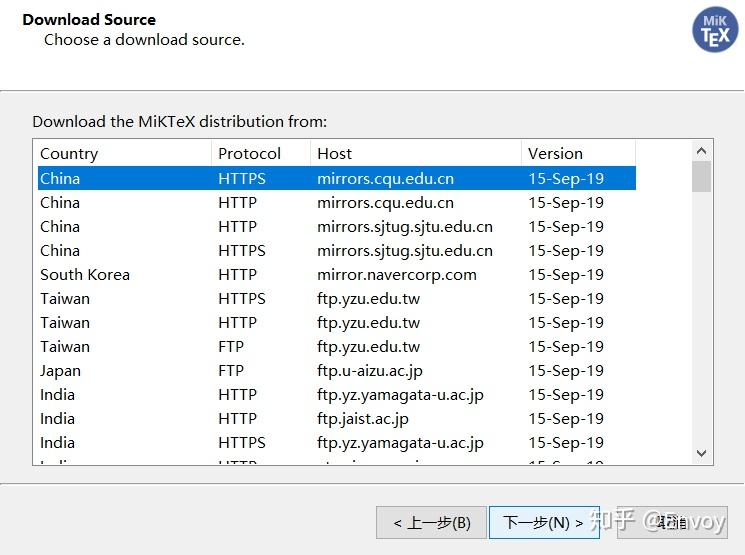Image resolution: width=745 pixels, height=555 pixels.
Task: Go back with the 上一步(B) button
Action: tap(431, 522)
